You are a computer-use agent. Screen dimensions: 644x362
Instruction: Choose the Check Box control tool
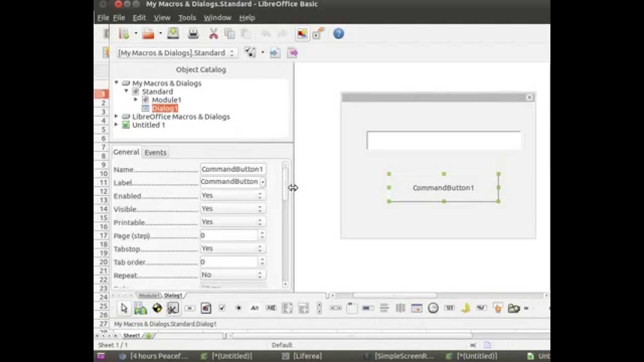tap(222, 308)
